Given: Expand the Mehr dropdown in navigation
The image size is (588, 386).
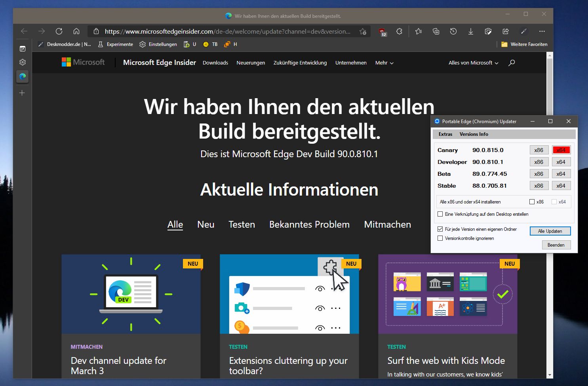Looking at the screenshot, I should (x=384, y=63).
